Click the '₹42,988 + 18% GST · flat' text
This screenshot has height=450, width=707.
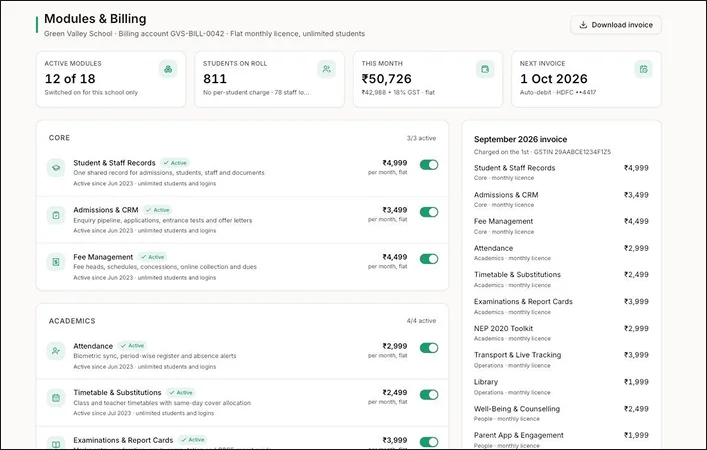[x=398, y=92]
